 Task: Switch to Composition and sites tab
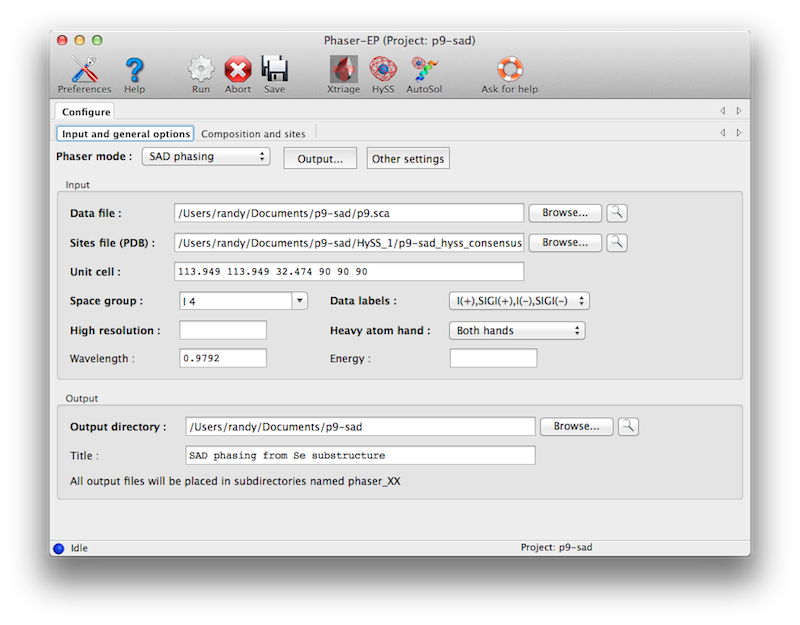[x=254, y=134]
